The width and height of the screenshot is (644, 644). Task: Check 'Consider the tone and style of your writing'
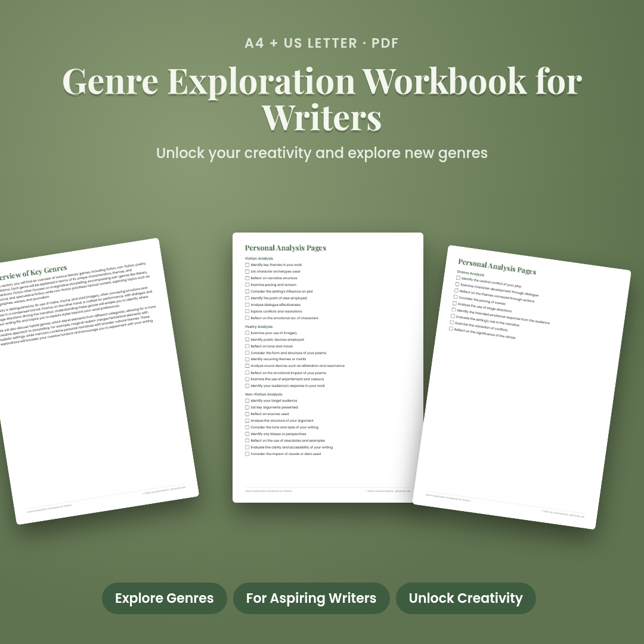click(x=247, y=427)
